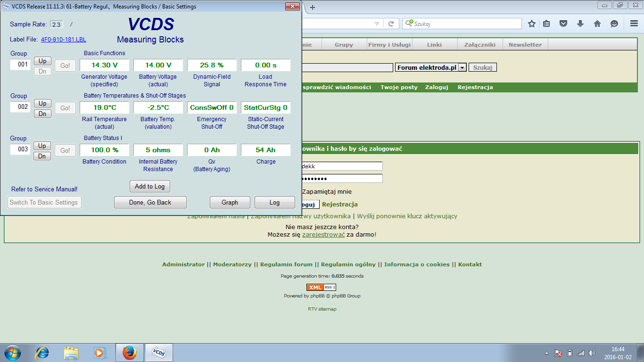Go to Firefox home page icon
The image size is (644, 362).
click(x=597, y=24)
